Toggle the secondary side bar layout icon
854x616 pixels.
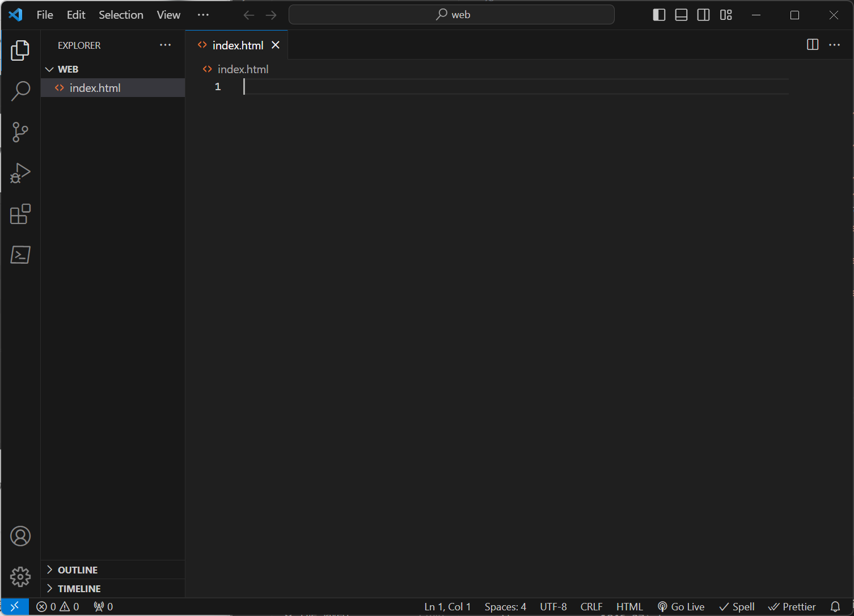point(703,15)
